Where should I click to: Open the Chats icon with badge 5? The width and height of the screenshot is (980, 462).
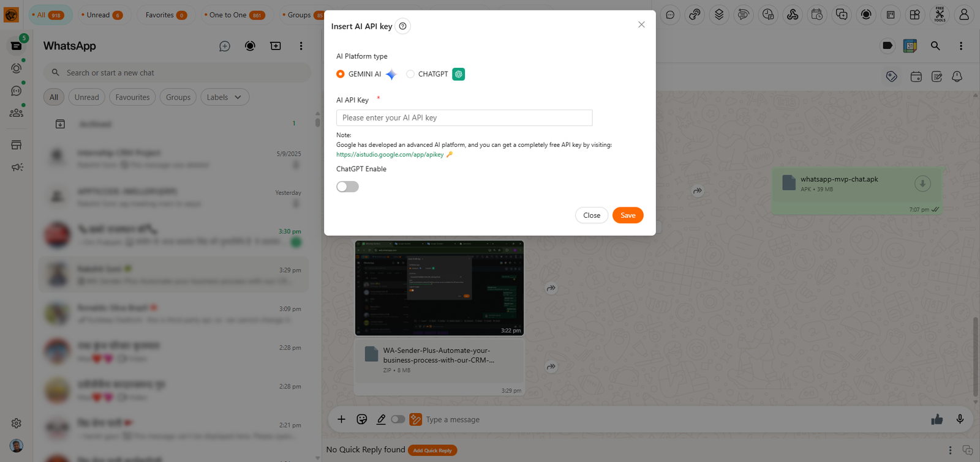click(17, 46)
